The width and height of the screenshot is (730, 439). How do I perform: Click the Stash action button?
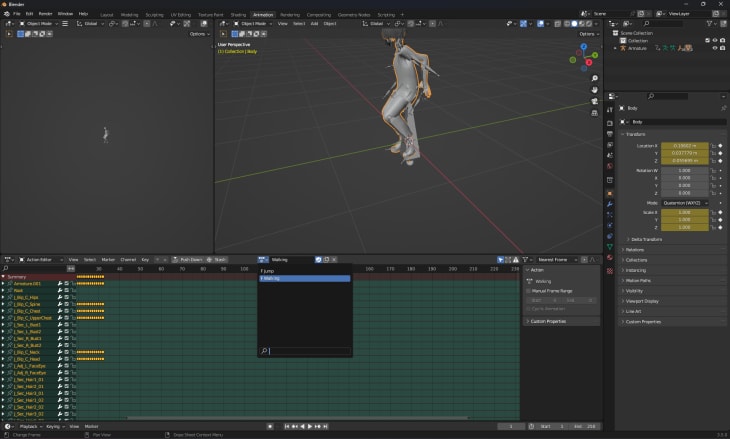217,259
